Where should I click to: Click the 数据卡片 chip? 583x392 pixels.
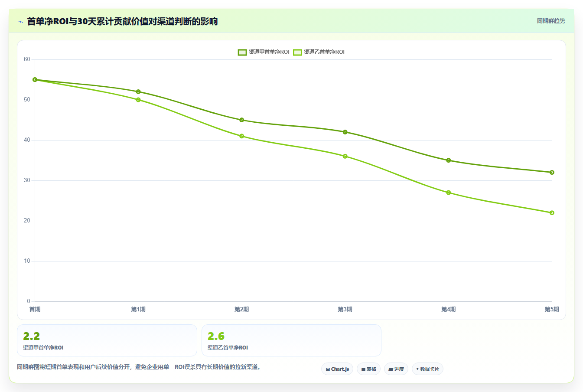coord(427,369)
